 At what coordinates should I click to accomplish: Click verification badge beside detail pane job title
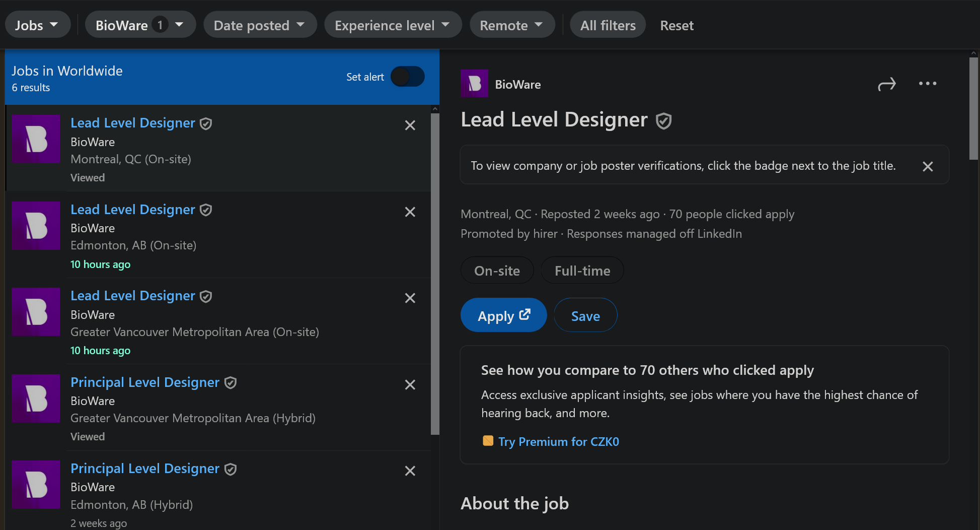click(664, 121)
